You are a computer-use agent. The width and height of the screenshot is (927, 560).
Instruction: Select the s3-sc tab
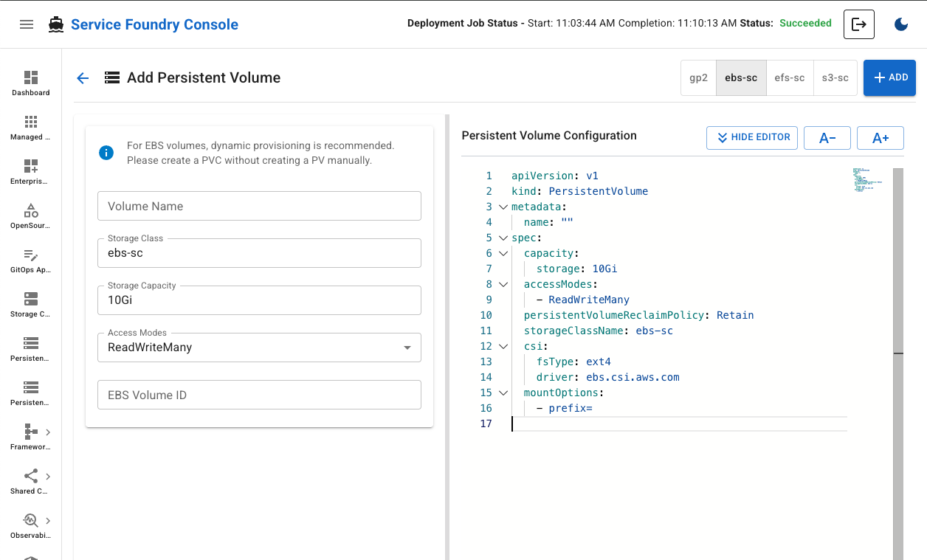coord(835,78)
